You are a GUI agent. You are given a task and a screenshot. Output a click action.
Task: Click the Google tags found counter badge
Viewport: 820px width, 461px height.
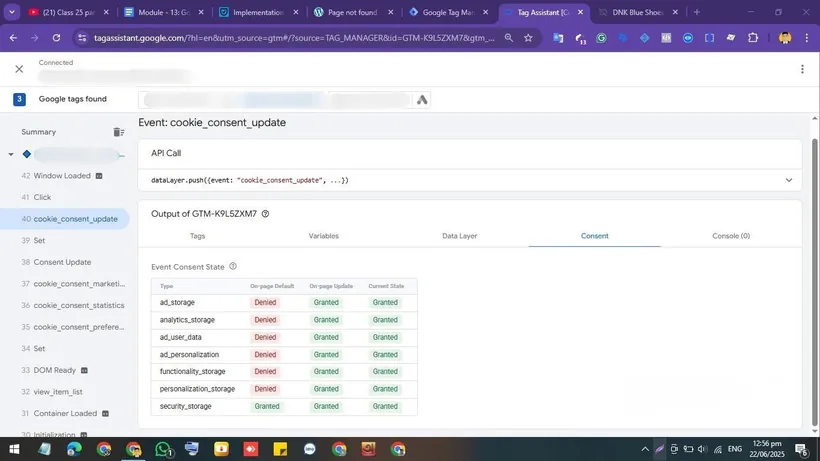click(19, 99)
